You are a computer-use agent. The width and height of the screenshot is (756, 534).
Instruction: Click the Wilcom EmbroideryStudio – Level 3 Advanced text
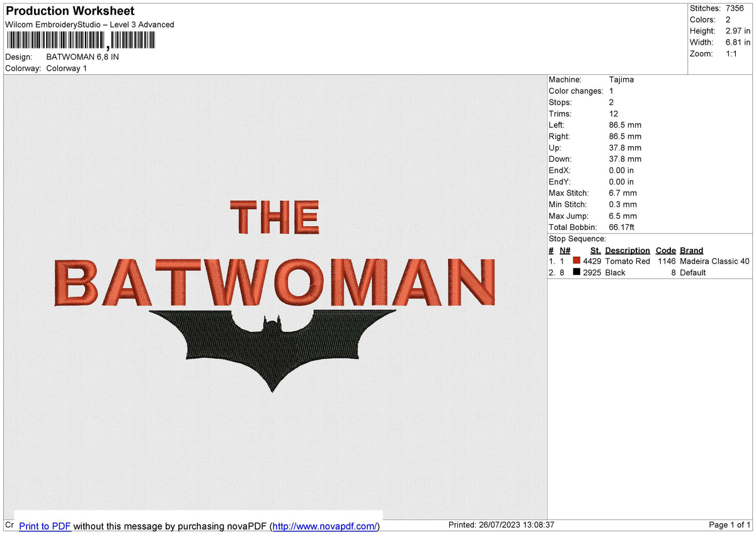click(x=89, y=25)
